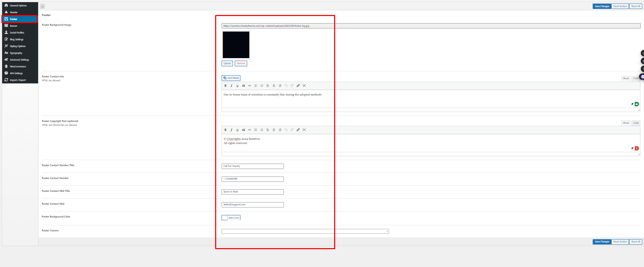Open the Footer Column dropdown
The width and height of the screenshot is (644, 267).
click(305, 231)
